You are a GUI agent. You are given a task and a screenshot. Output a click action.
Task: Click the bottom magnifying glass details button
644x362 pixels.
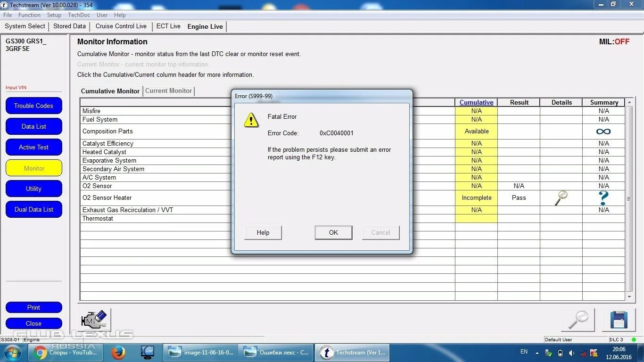coord(578,320)
